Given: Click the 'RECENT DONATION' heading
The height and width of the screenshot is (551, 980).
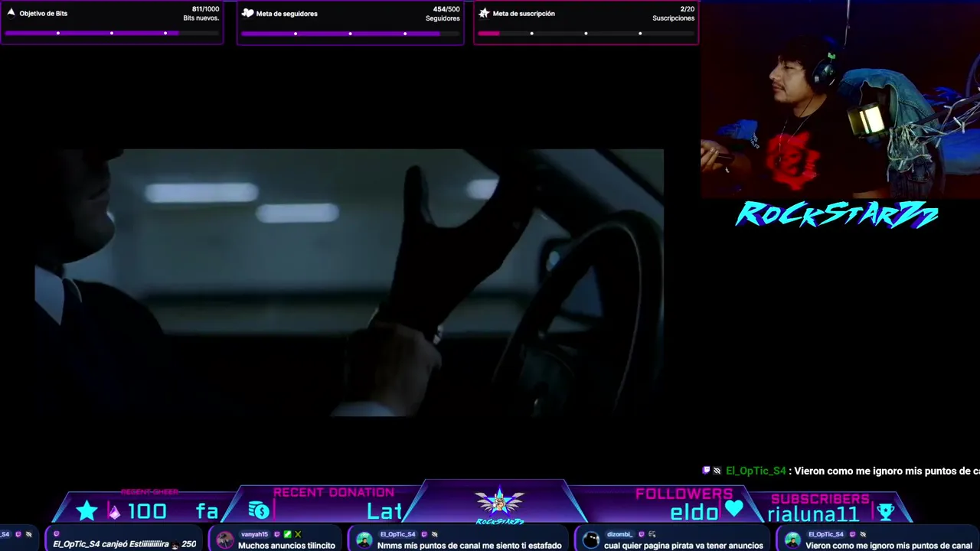Looking at the screenshot, I should (x=334, y=493).
